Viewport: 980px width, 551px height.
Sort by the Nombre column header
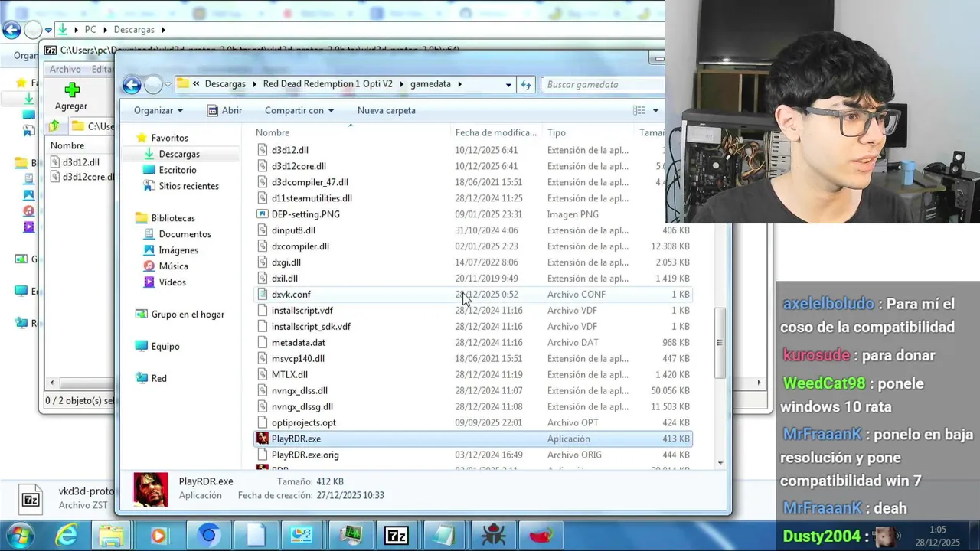[351, 132]
